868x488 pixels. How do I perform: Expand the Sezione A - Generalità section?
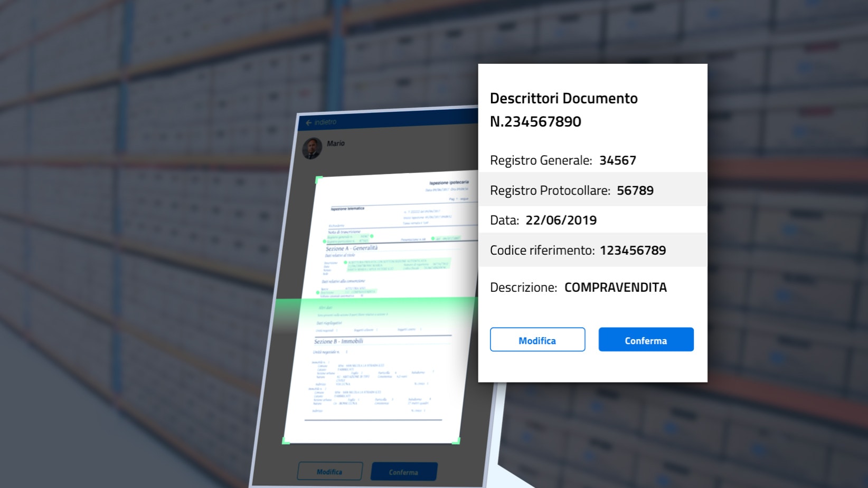click(x=352, y=248)
